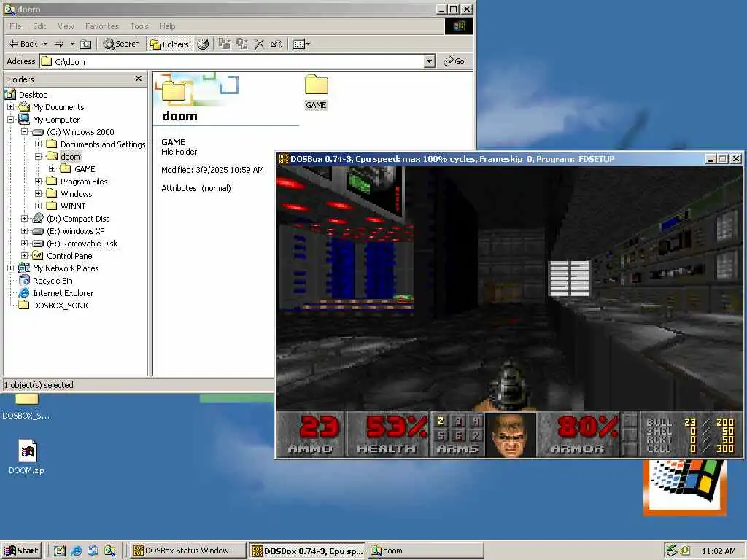The image size is (747, 560).
Task: Go up one folder level
Action: (86, 44)
